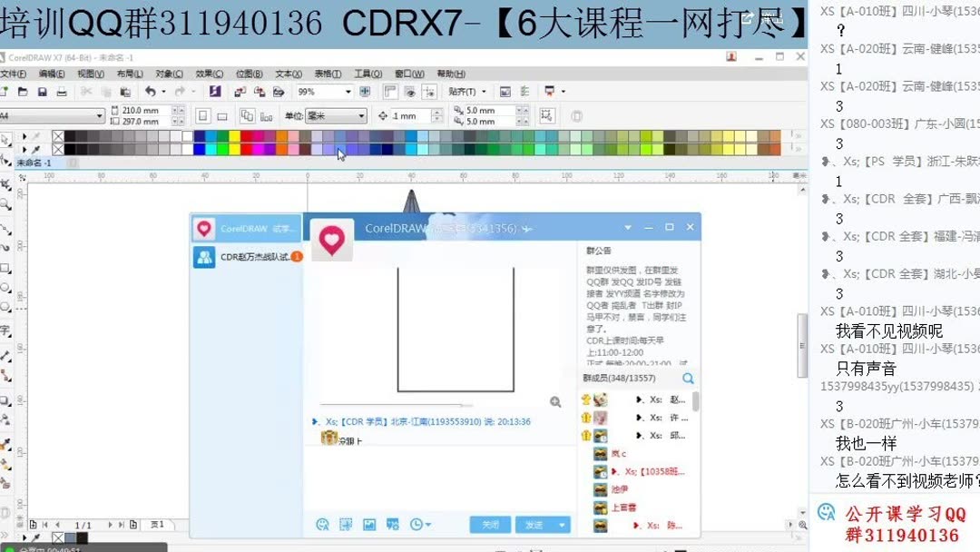Open the 文件 menu
The height and width of the screenshot is (552, 980).
[13, 74]
